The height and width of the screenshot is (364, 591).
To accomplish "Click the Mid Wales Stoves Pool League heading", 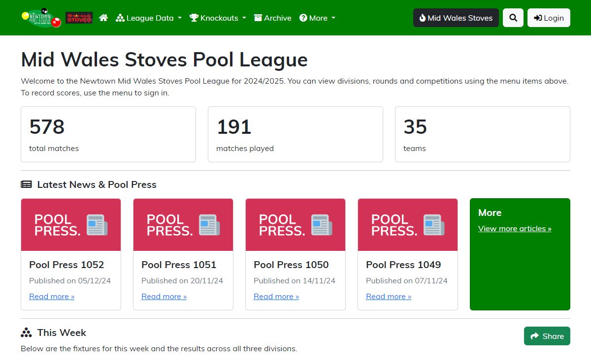I will [x=164, y=60].
